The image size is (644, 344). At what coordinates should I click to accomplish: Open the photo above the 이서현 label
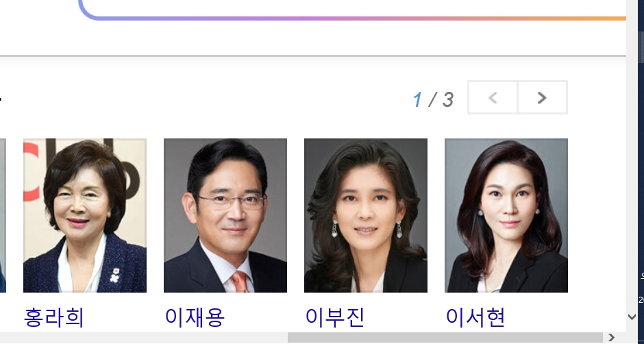click(506, 215)
